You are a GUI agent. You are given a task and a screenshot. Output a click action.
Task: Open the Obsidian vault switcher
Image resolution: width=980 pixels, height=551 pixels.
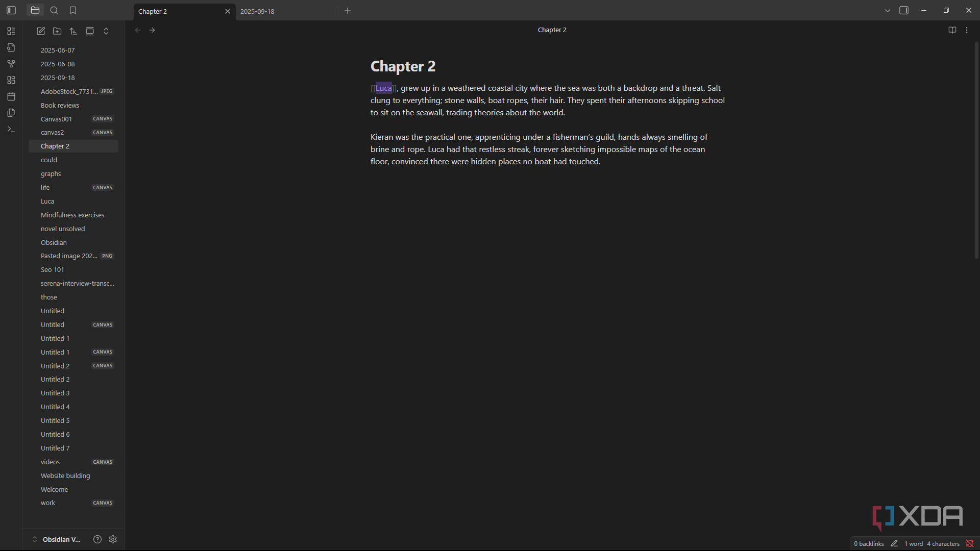pyautogui.click(x=57, y=539)
